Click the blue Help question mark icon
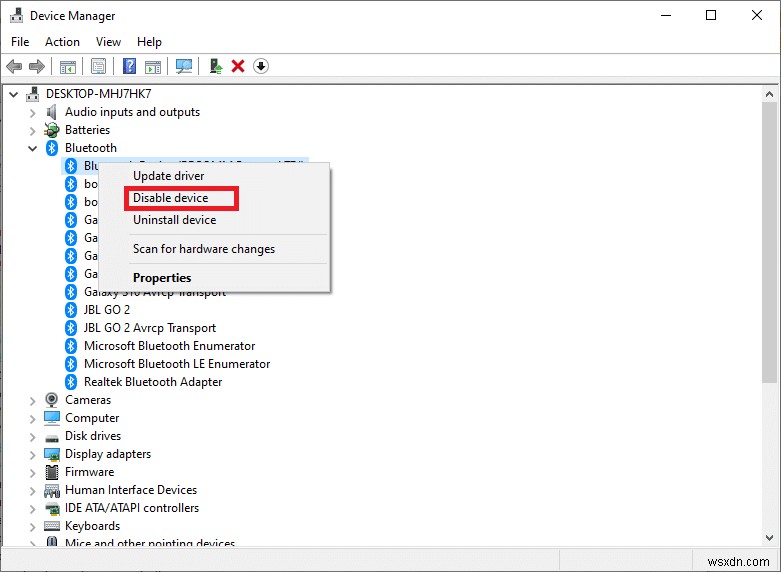781x572 pixels. 130,66
